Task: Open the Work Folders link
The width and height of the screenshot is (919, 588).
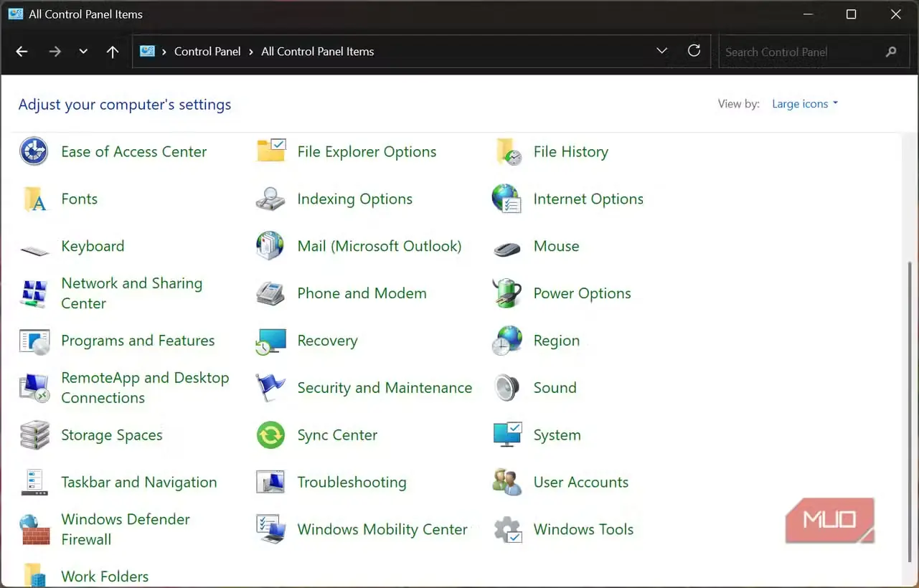Action: click(105, 577)
